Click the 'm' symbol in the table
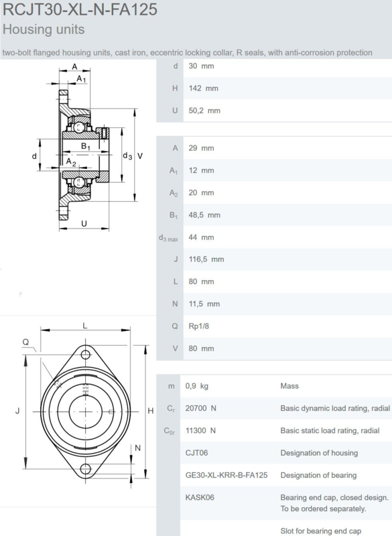This screenshot has height=536, width=392. [172, 387]
